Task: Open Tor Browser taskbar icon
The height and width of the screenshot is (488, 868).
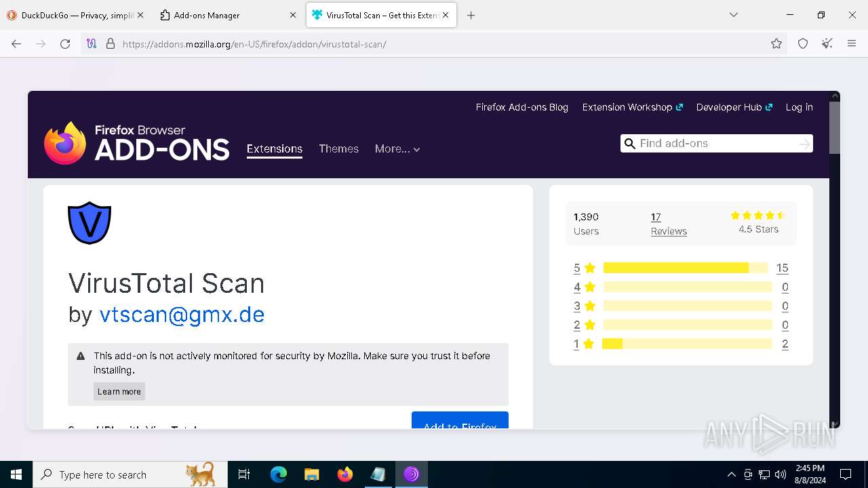Action: [411, 474]
